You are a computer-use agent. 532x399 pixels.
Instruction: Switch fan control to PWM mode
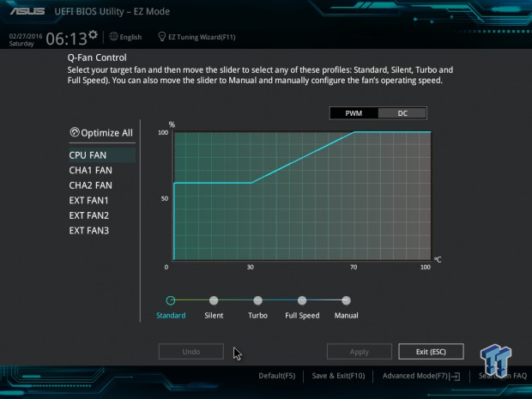click(354, 113)
